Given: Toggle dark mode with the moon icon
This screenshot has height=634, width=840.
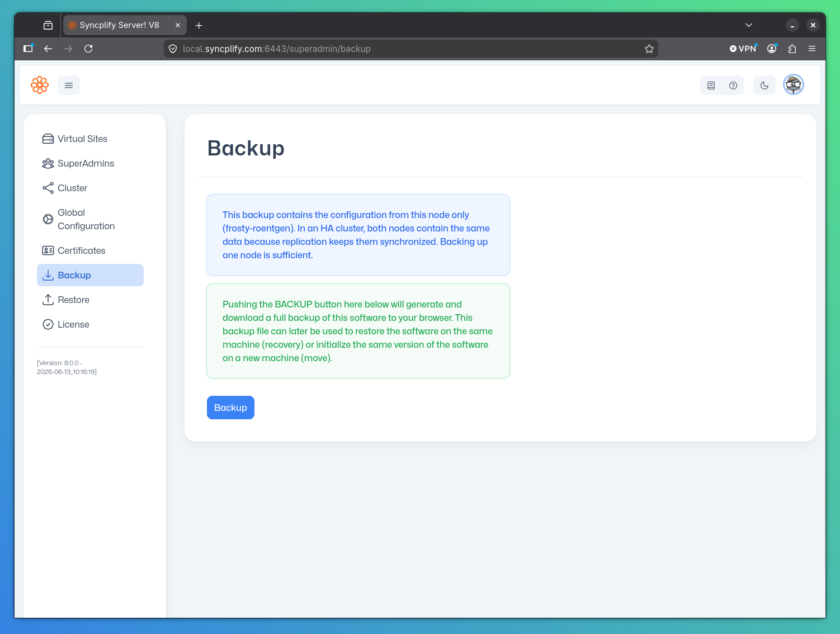Looking at the screenshot, I should click(765, 86).
